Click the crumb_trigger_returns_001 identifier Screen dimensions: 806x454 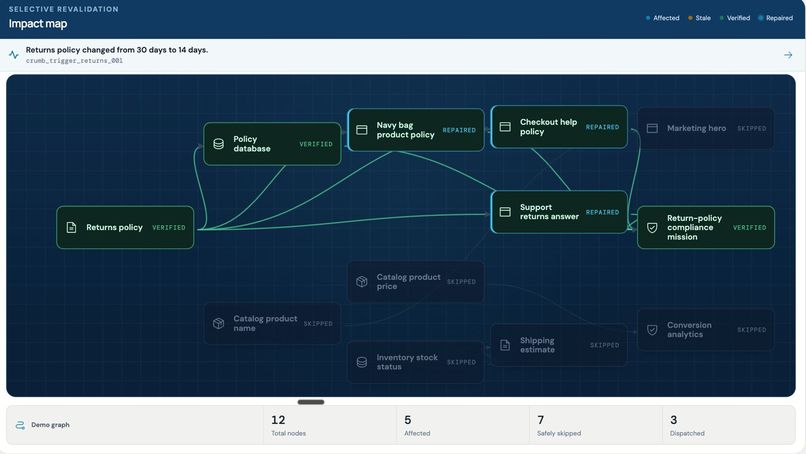pos(75,61)
